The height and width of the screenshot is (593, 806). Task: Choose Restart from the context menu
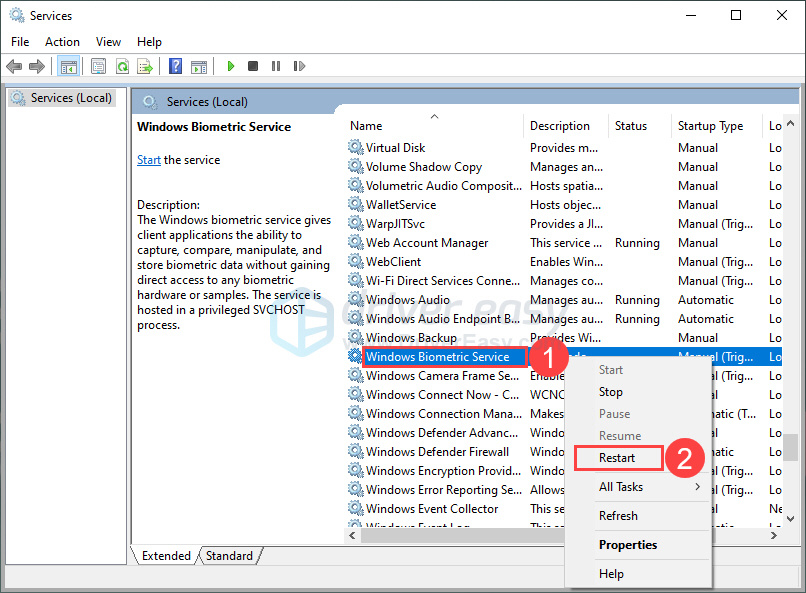pos(617,457)
